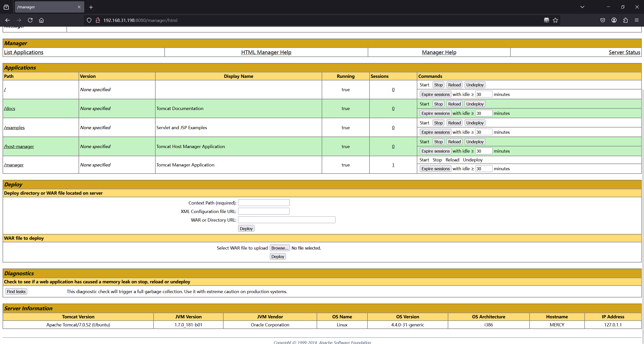Click the Context Path (required) field
Viewport: 644px width, 344px height.
click(264, 203)
